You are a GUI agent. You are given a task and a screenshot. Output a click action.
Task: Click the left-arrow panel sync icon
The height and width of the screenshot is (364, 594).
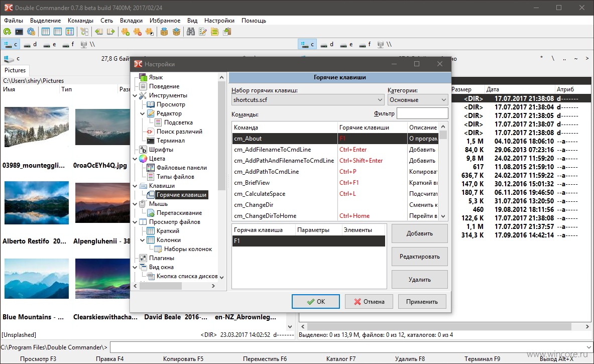[99, 32]
